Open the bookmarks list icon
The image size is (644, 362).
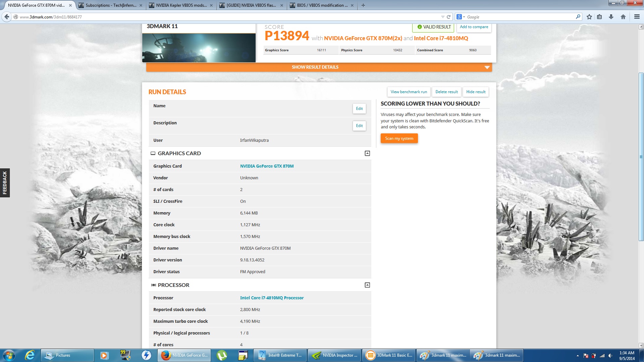point(599,17)
